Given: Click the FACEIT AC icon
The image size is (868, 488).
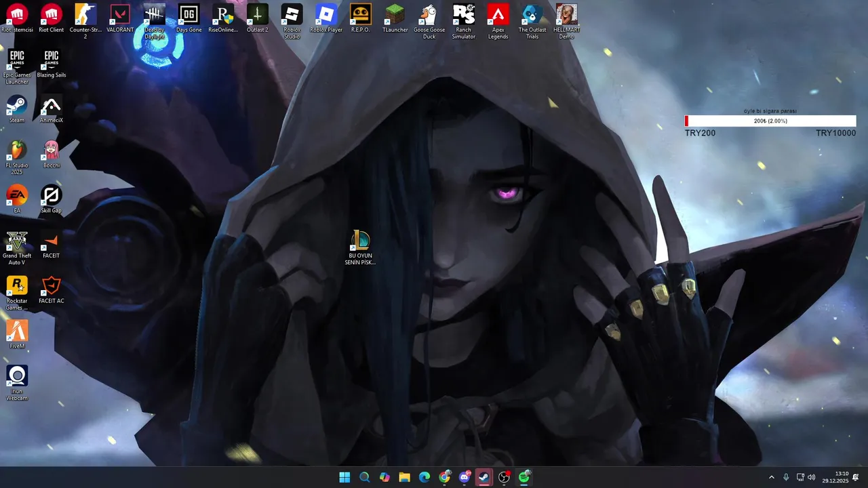Looking at the screenshot, I should click(52, 289).
